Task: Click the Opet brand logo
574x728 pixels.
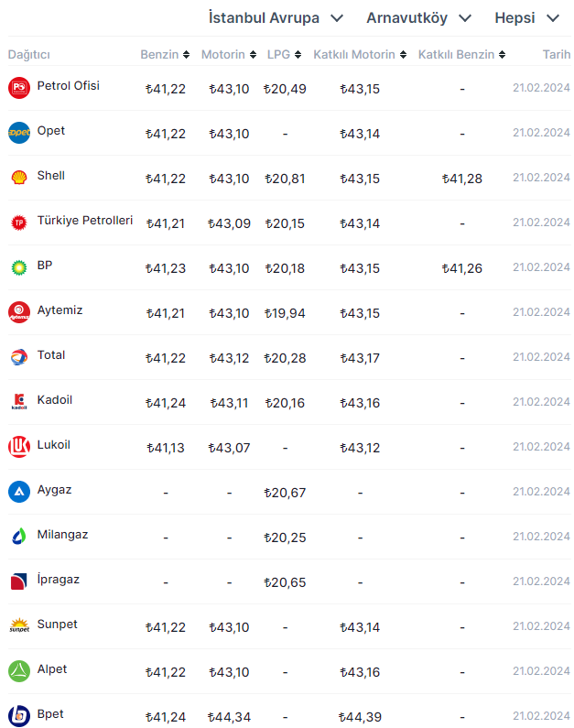Action: (x=19, y=133)
